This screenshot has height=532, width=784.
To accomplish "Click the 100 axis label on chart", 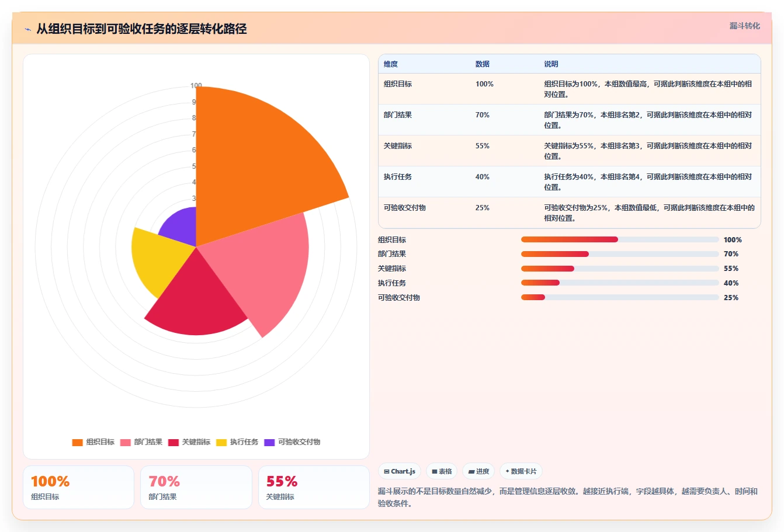I will [196, 86].
